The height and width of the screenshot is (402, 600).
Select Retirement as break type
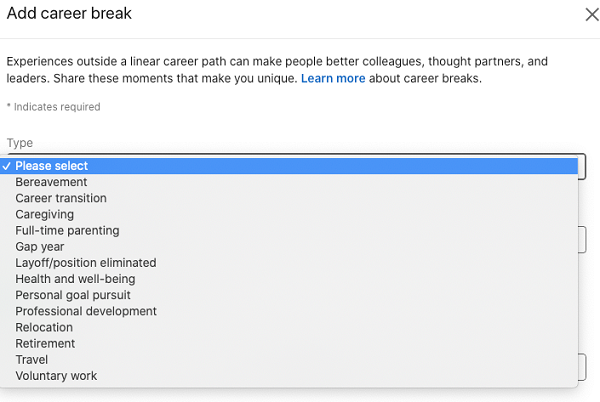coord(289,343)
